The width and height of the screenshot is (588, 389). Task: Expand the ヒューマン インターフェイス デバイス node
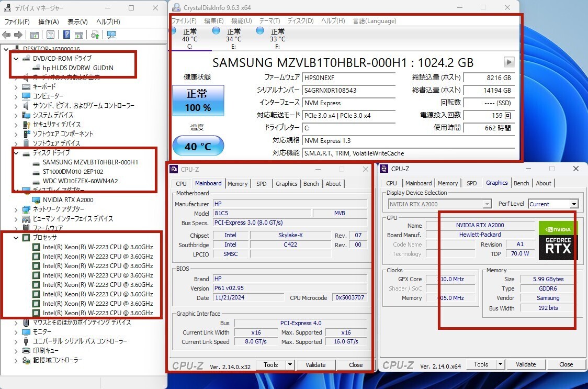point(16,219)
